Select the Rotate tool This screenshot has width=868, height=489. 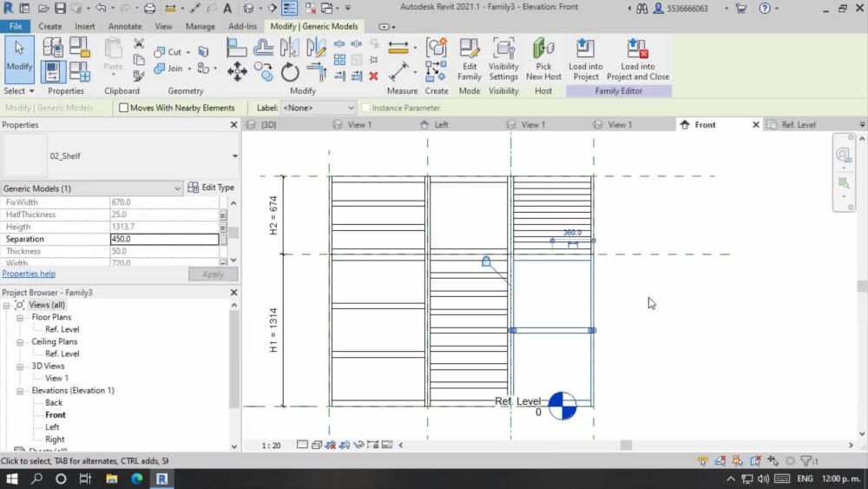click(290, 72)
